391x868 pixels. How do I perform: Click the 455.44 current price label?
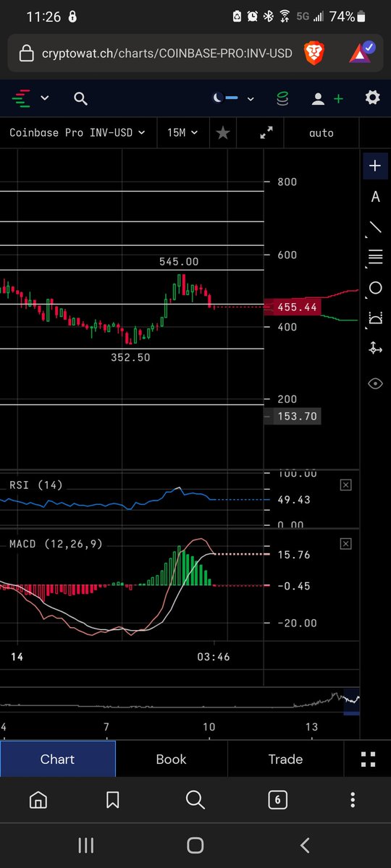pos(291,307)
